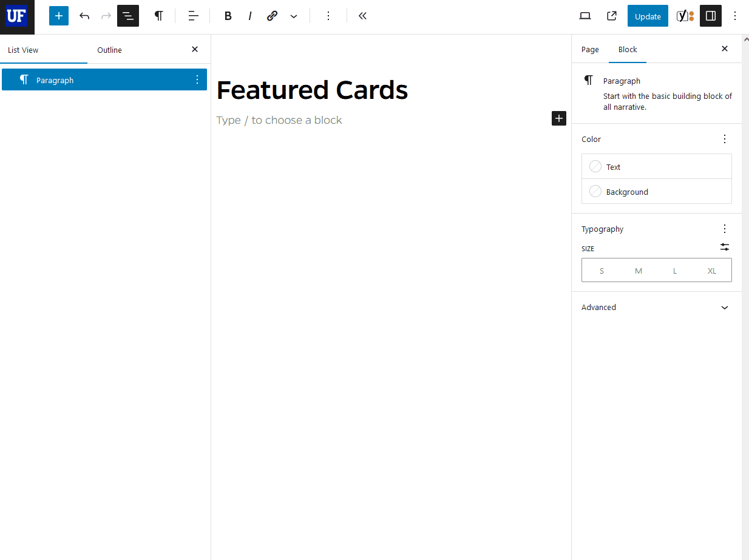The height and width of the screenshot is (560, 749).
Task: Toggle the document overview list view
Action: (128, 16)
